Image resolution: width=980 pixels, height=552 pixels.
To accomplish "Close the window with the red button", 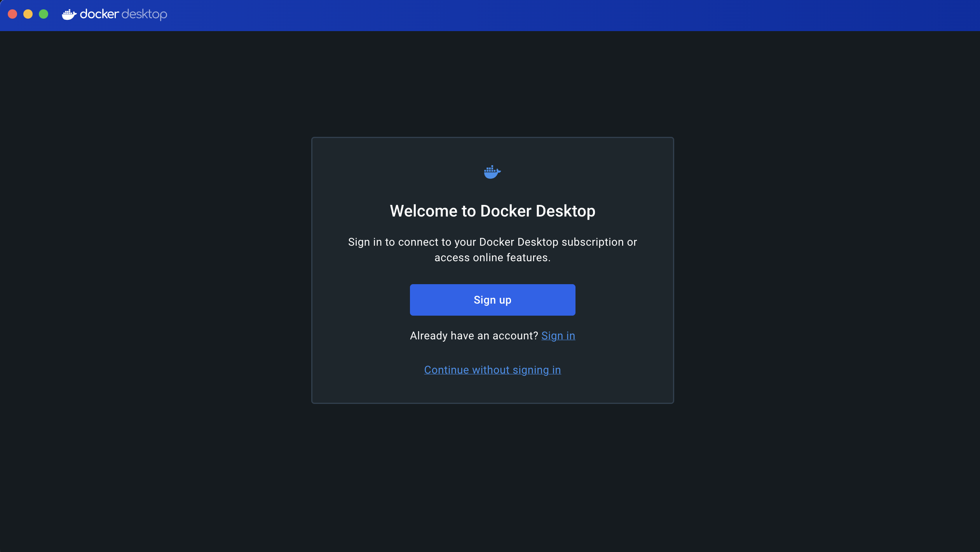I will tap(12, 14).
